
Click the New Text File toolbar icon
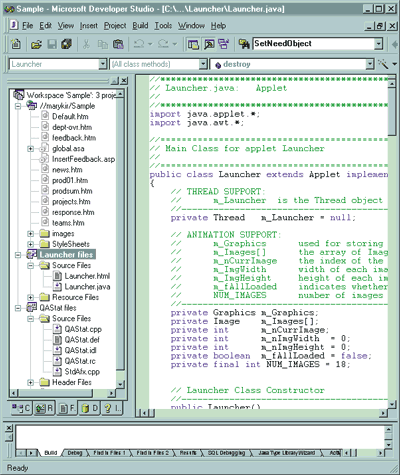coord(15,44)
